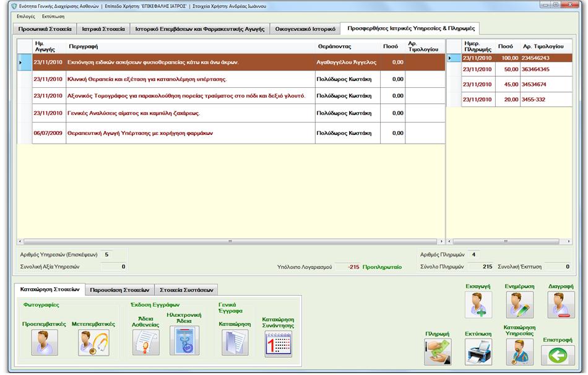The image size is (588, 375).
Task: Click the Εισαγωγή add patient icon
Action: (x=478, y=304)
